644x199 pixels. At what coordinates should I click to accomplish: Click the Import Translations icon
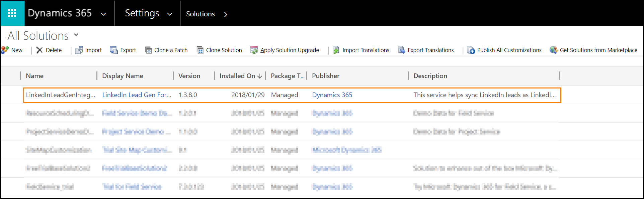pos(336,50)
